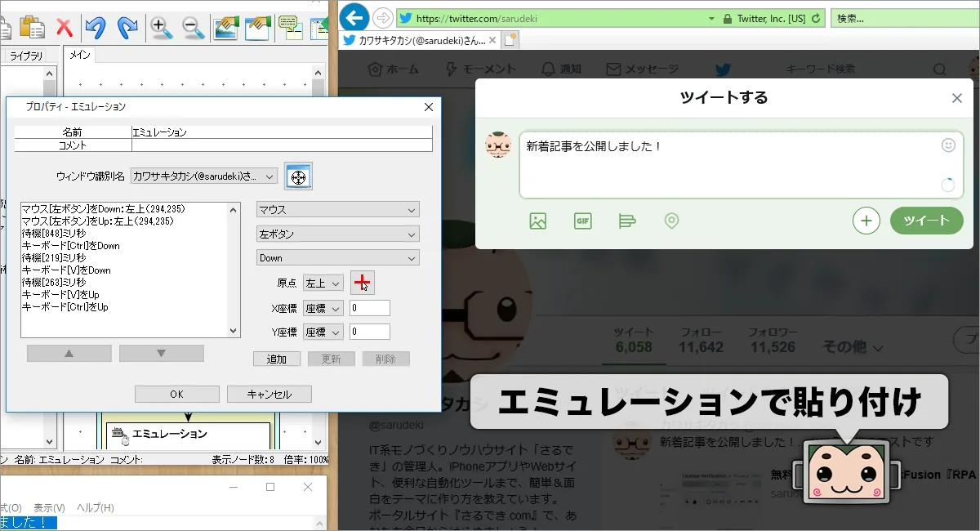Click the 追加 button

pyautogui.click(x=277, y=359)
